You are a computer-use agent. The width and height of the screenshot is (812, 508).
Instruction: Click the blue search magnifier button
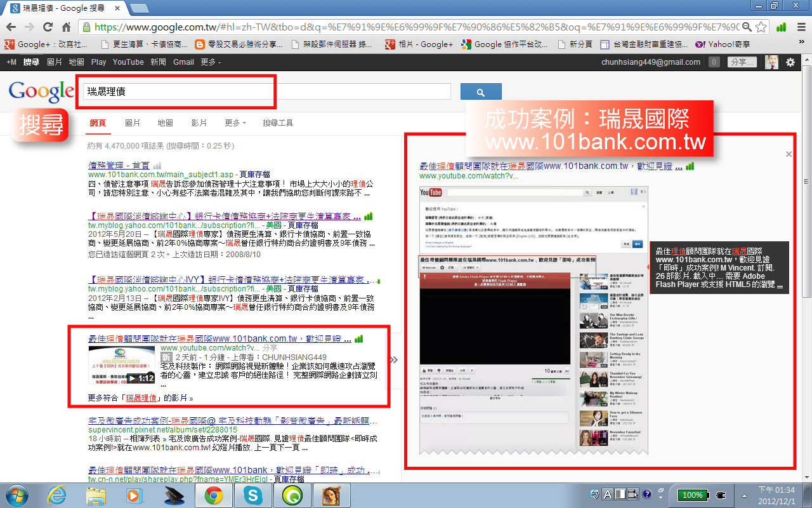[x=481, y=92]
